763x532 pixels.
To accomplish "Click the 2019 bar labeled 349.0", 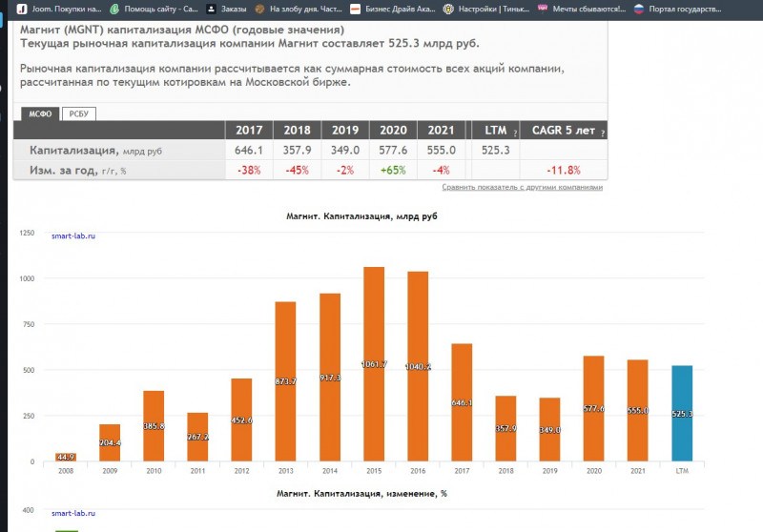I will click(550, 429).
